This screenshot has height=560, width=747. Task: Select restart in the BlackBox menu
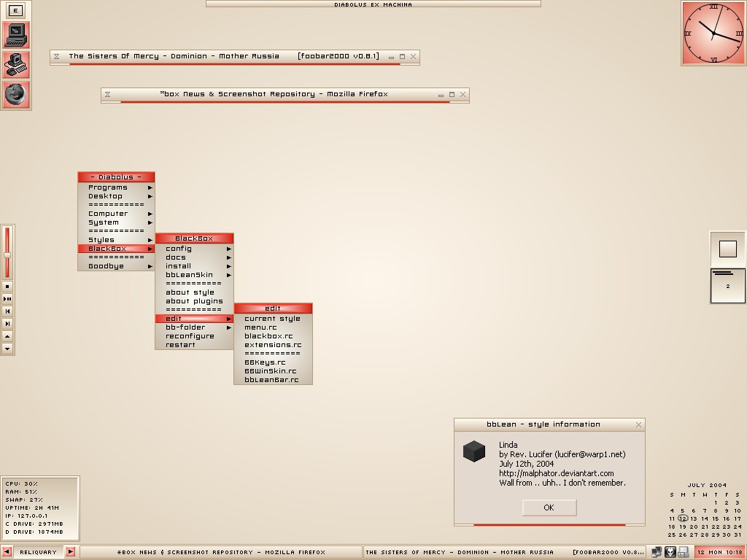pyautogui.click(x=194, y=345)
